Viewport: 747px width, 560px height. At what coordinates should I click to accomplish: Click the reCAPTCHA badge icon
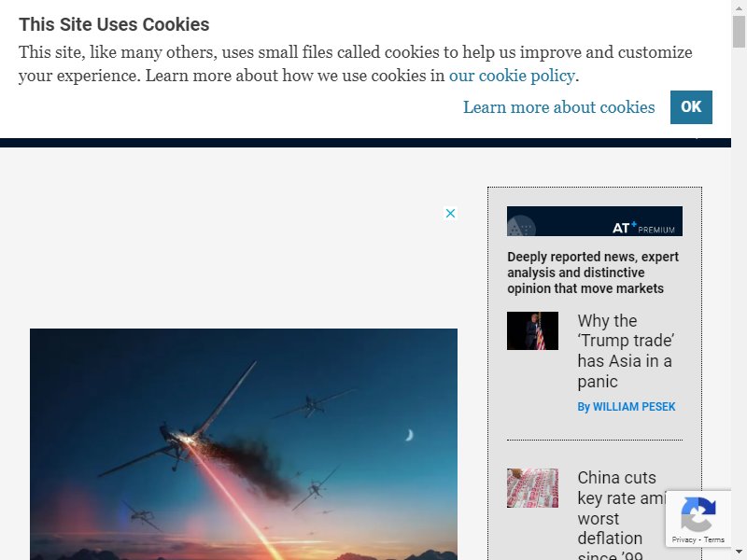tap(698, 514)
